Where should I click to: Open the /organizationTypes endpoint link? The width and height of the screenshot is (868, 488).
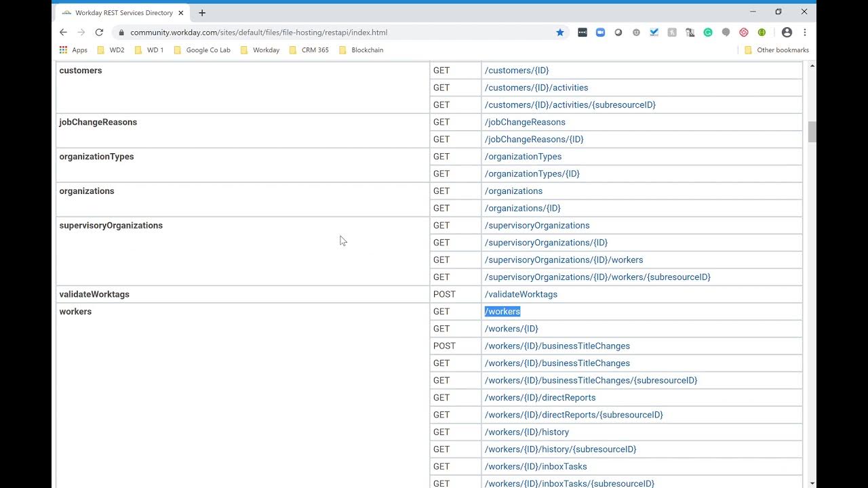523,157
